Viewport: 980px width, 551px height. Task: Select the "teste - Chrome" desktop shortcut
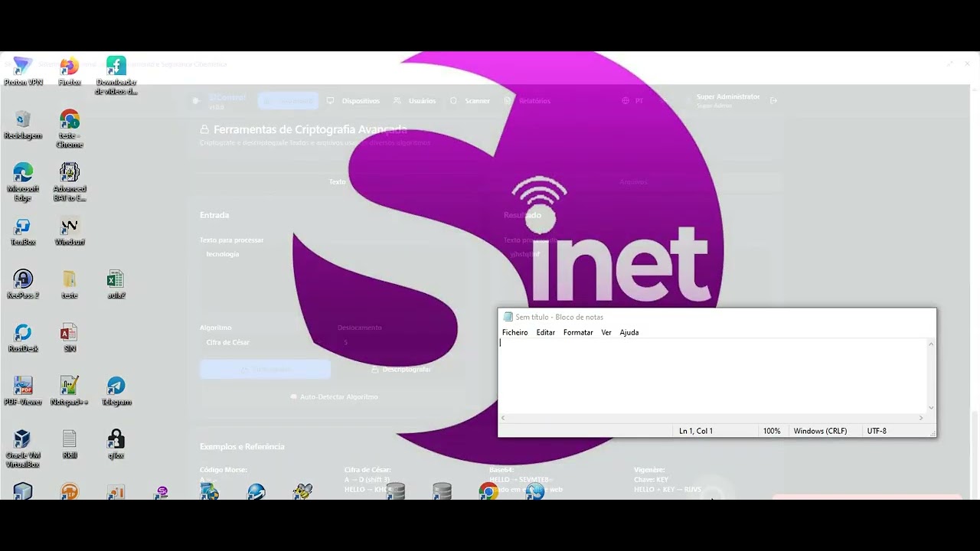(70, 129)
